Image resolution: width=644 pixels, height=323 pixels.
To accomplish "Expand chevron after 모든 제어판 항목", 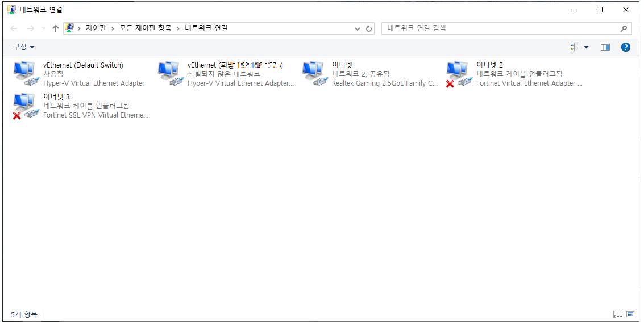I will pos(178,28).
